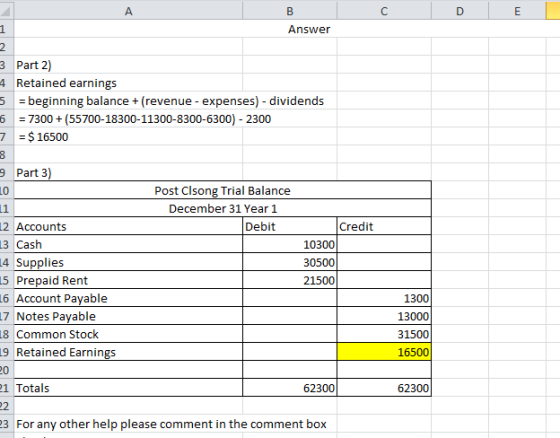
Task: Select column A header
Action: tap(128, 11)
